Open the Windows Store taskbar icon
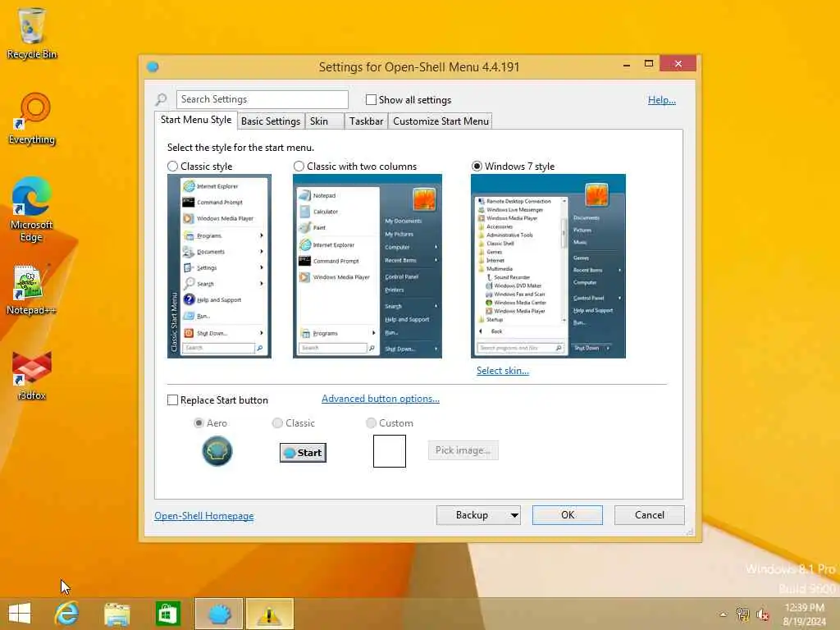Screen dimensions: 840x630 coord(167,614)
